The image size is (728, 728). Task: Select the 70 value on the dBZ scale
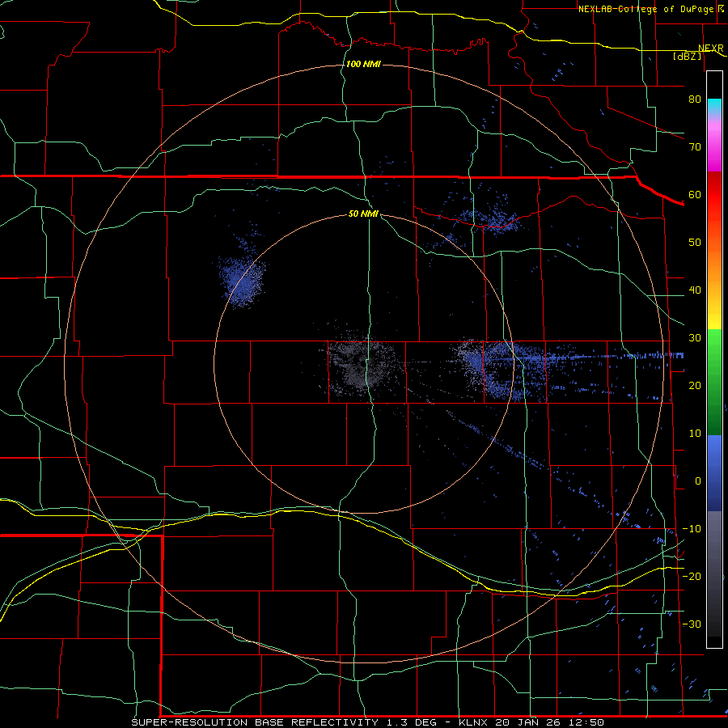(695, 147)
